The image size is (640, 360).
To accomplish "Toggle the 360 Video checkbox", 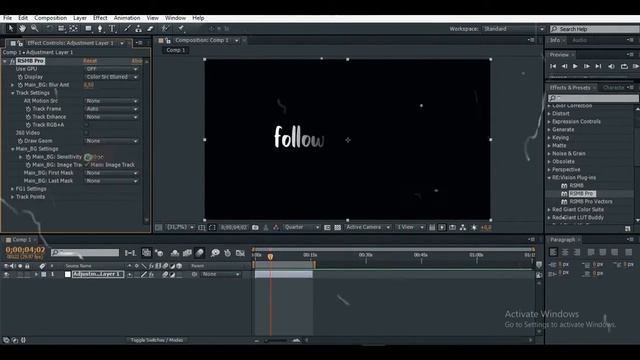I will 86,133.
